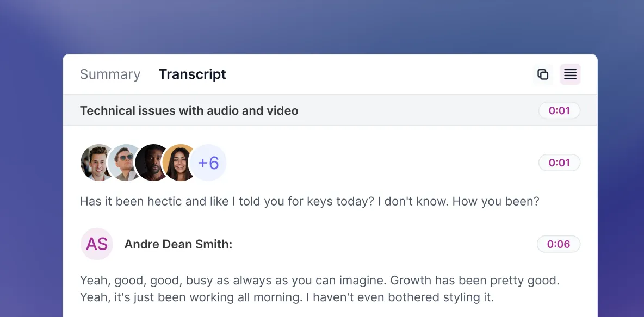
Task: Click the first speaker avatar in the group
Action: click(x=96, y=162)
